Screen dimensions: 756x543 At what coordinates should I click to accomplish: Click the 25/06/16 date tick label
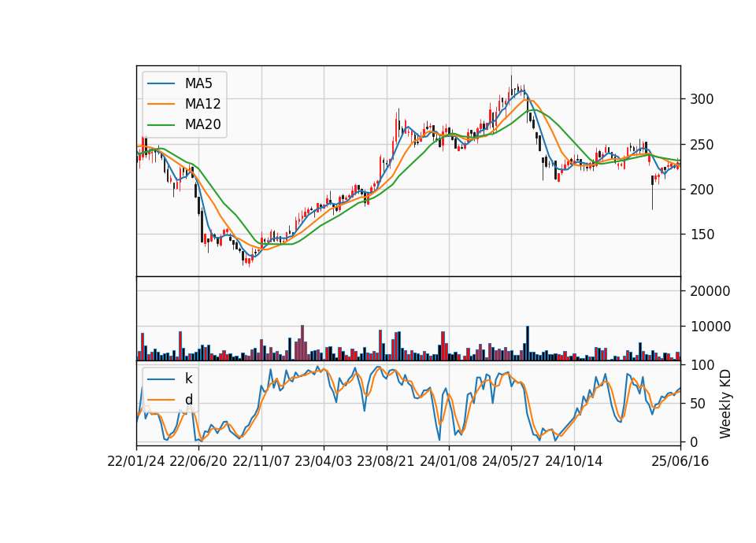680,461
